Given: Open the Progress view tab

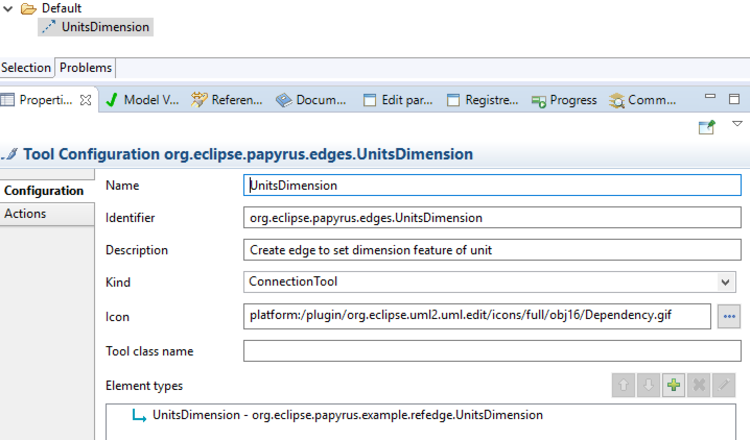Looking at the screenshot, I should 564,99.
